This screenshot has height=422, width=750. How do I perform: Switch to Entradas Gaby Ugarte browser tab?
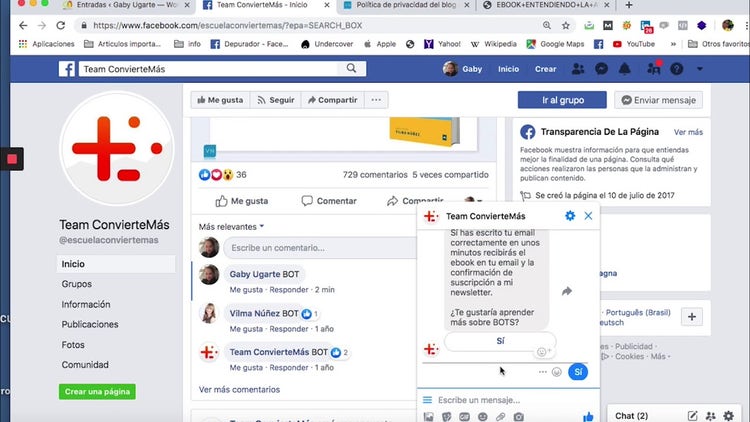coord(127,5)
